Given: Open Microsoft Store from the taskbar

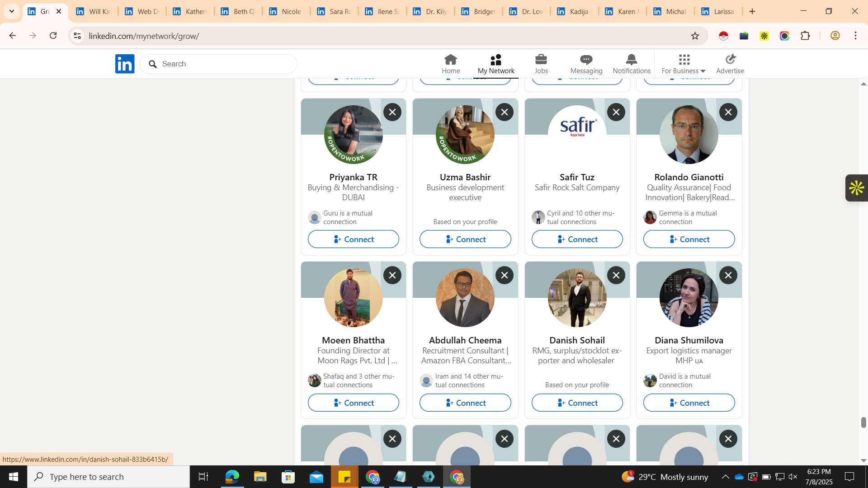Looking at the screenshot, I should [288, 477].
